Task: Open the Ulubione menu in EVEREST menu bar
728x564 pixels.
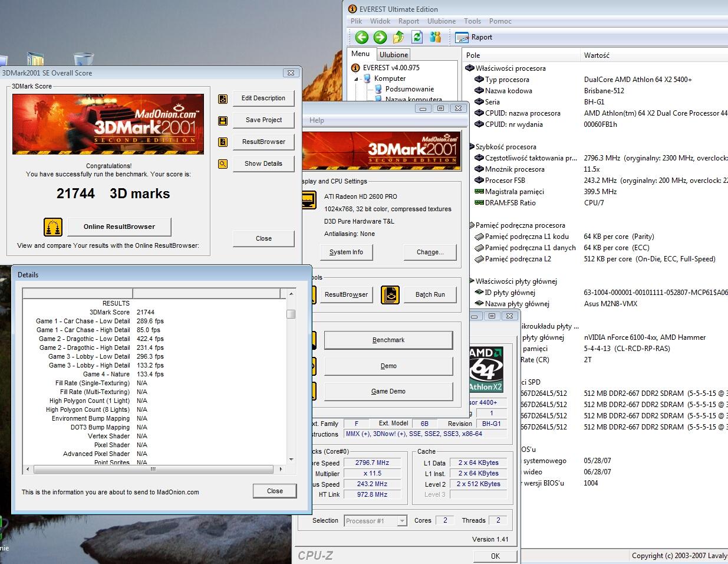Action: (x=442, y=21)
